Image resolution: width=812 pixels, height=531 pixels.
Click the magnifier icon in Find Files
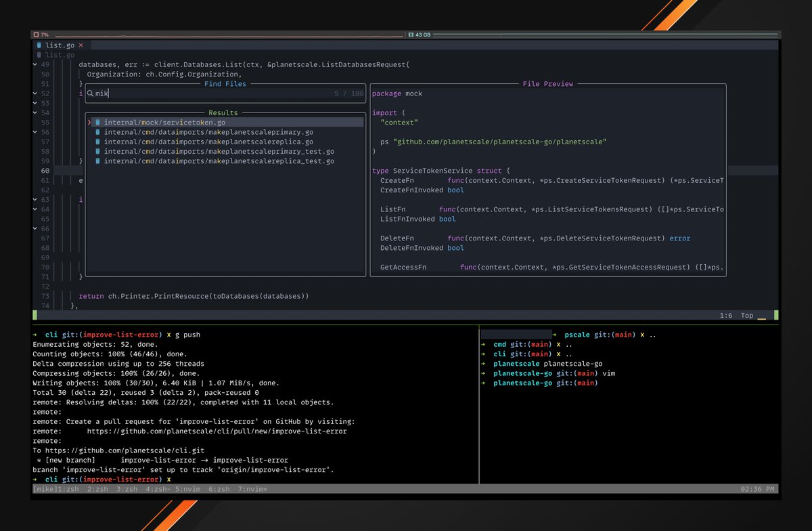pyautogui.click(x=90, y=93)
